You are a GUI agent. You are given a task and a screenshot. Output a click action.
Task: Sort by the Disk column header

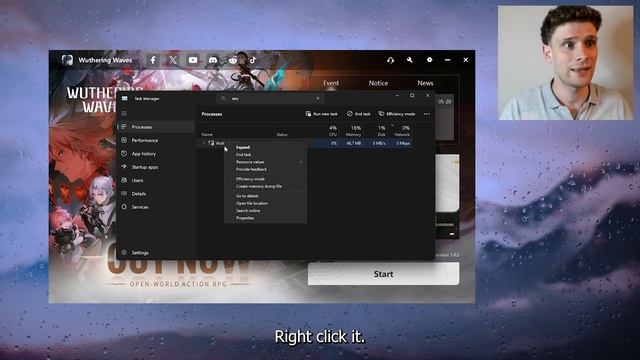click(382, 131)
